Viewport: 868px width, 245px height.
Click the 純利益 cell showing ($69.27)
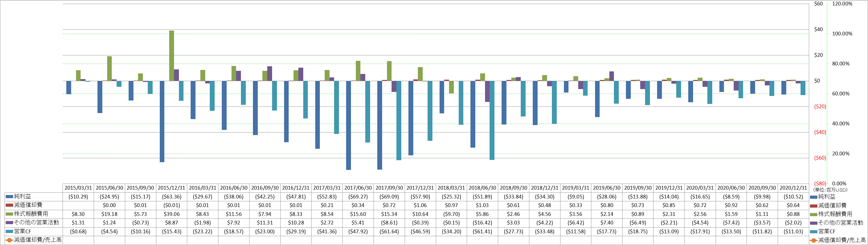click(358, 196)
